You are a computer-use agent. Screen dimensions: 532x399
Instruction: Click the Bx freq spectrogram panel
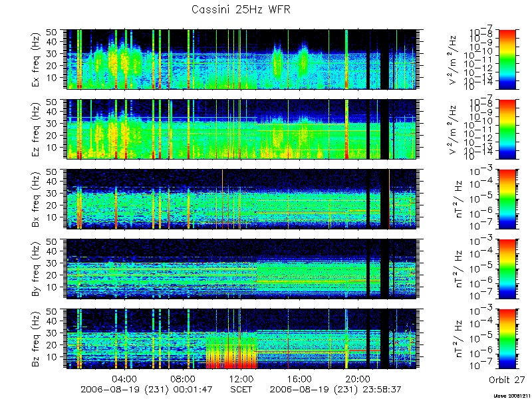coord(241,199)
